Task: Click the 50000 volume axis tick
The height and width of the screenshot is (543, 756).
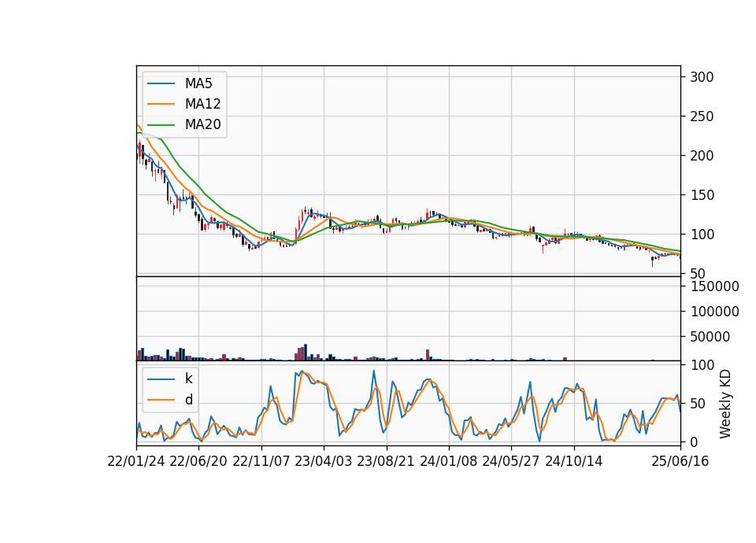Action: (x=710, y=337)
